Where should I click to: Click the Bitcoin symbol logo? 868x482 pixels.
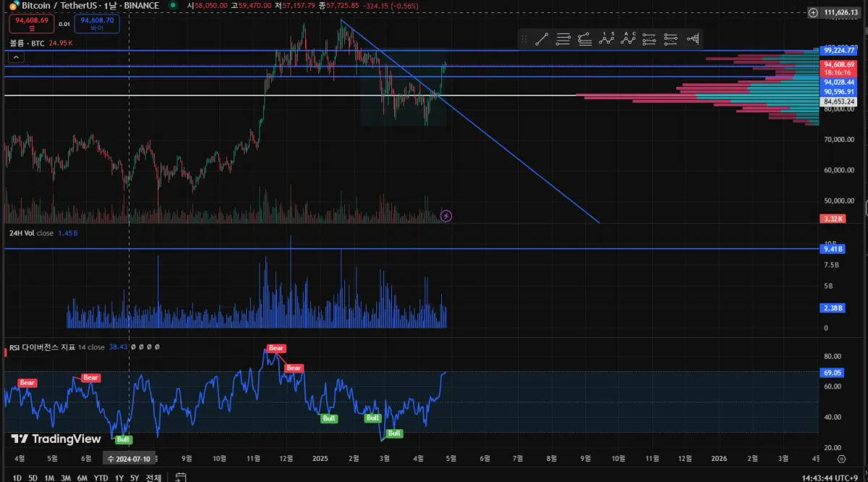[14, 5]
